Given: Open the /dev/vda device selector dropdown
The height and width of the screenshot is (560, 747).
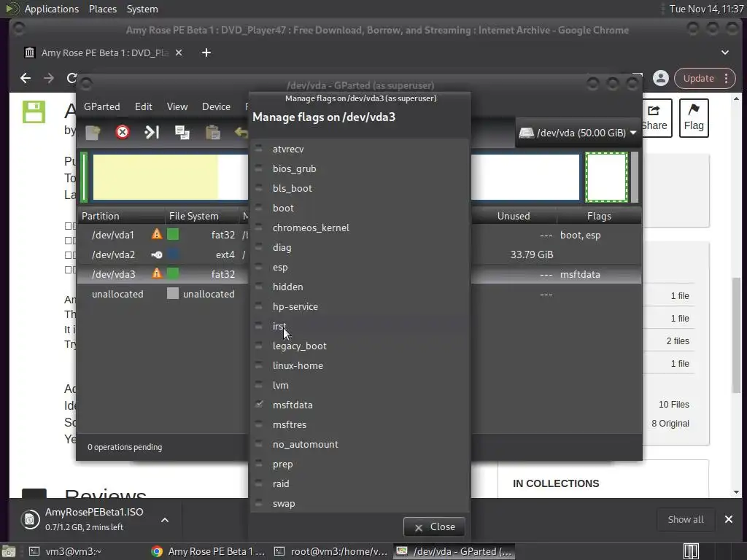Looking at the screenshot, I should 578,133.
